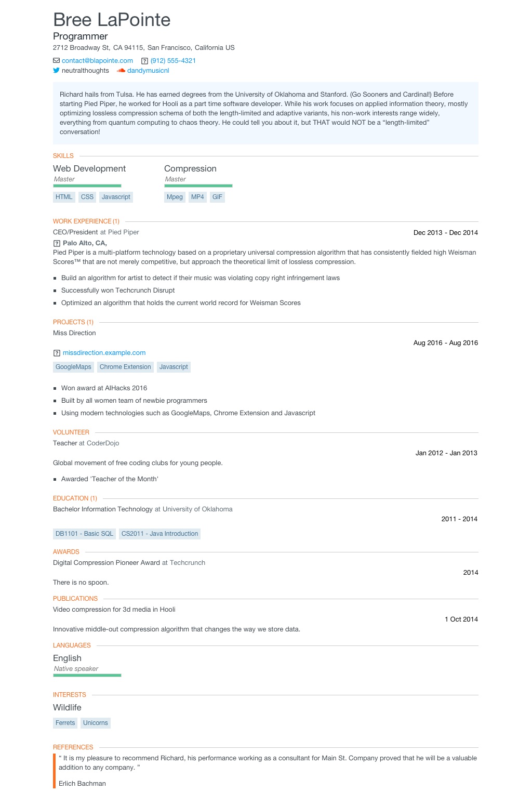Click the Compression Master level bar
Viewport: 532px width, 805px height.
(x=198, y=186)
